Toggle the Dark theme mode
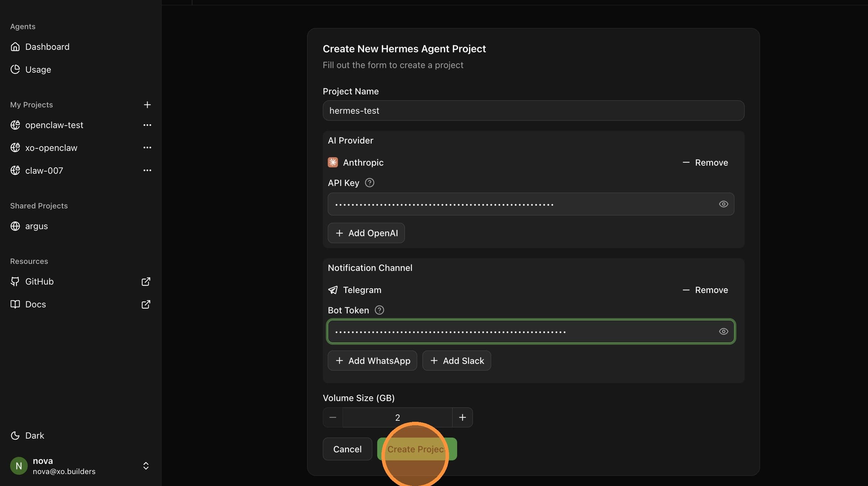The image size is (868, 486). click(x=35, y=435)
